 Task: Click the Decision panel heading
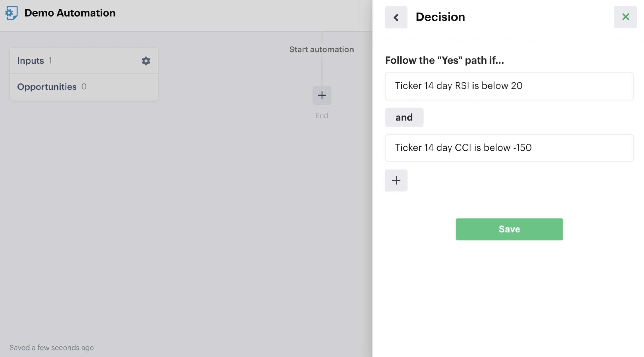click(x=440, y=17)
